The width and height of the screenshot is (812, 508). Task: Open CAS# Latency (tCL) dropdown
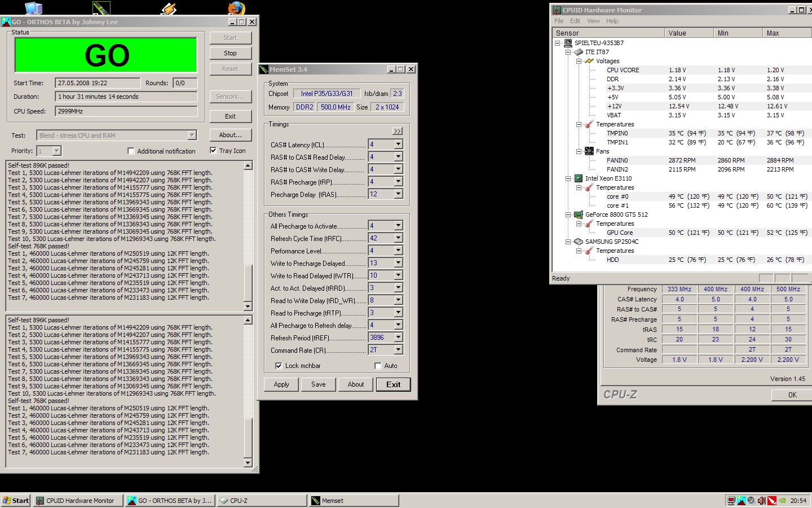(398, 144)
